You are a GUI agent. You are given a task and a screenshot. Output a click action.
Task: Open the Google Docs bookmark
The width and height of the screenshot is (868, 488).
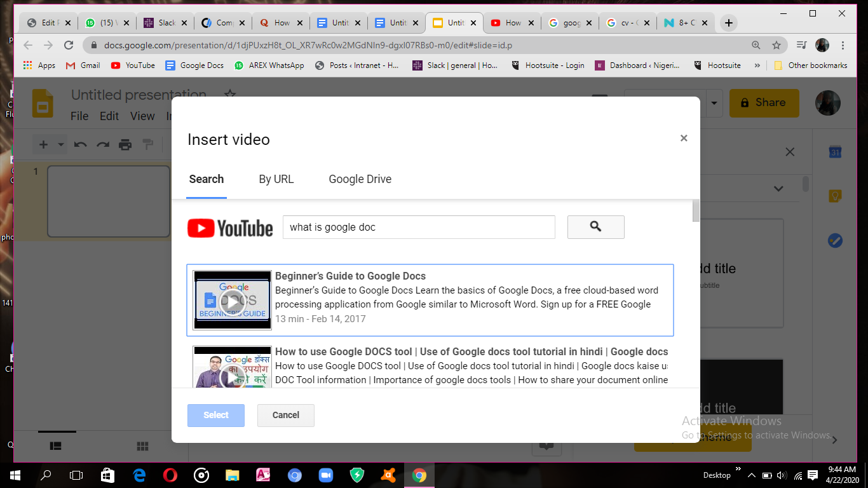[194, 65]
